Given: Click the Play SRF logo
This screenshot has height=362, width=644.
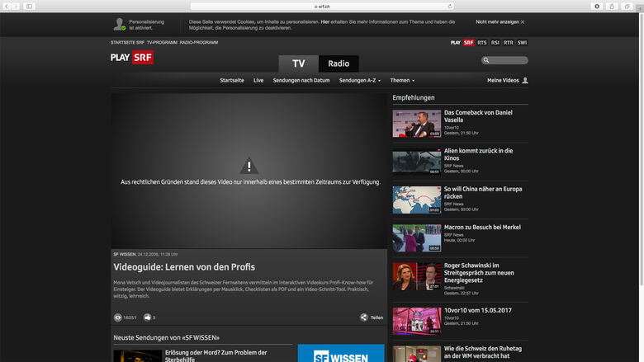Looking at the screenshot, I should [x=132, y=58].
